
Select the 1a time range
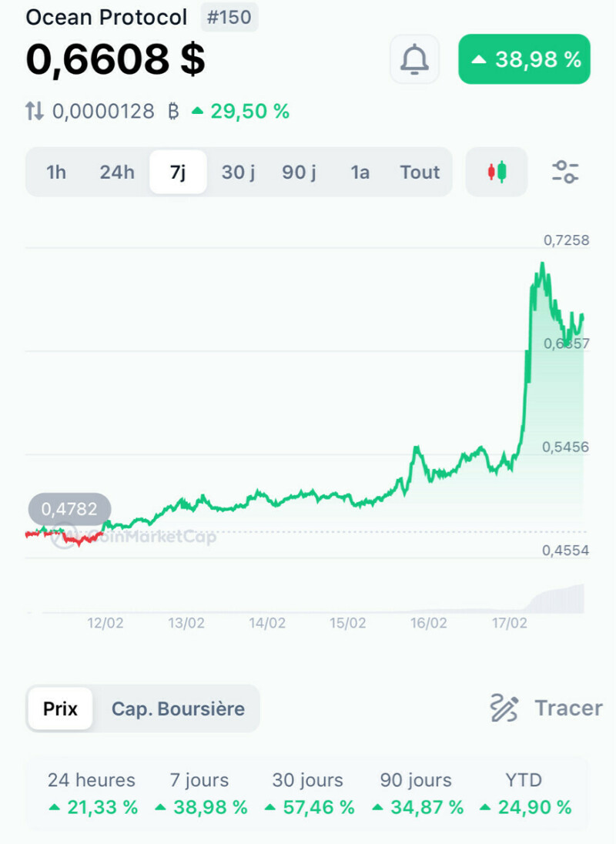click(360, 172)
